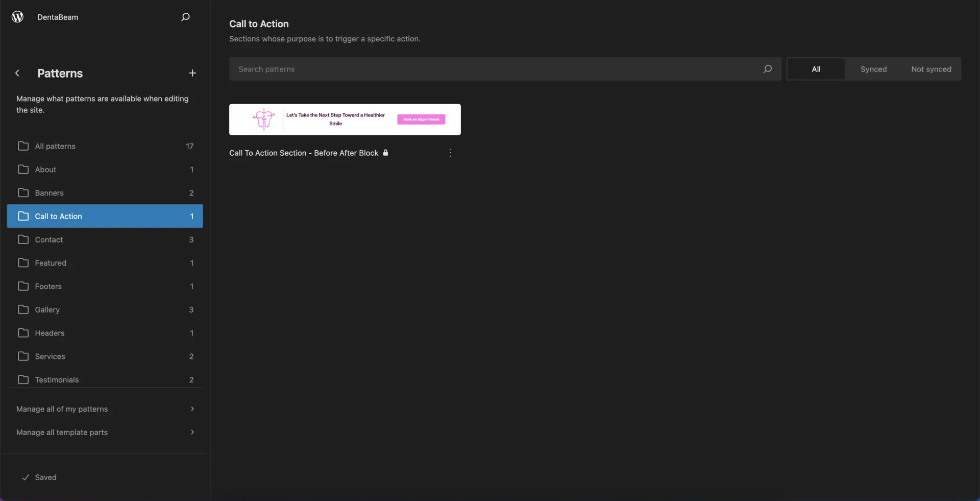
Task: Click the folder icon of Headers
Action: click(23, 333)
